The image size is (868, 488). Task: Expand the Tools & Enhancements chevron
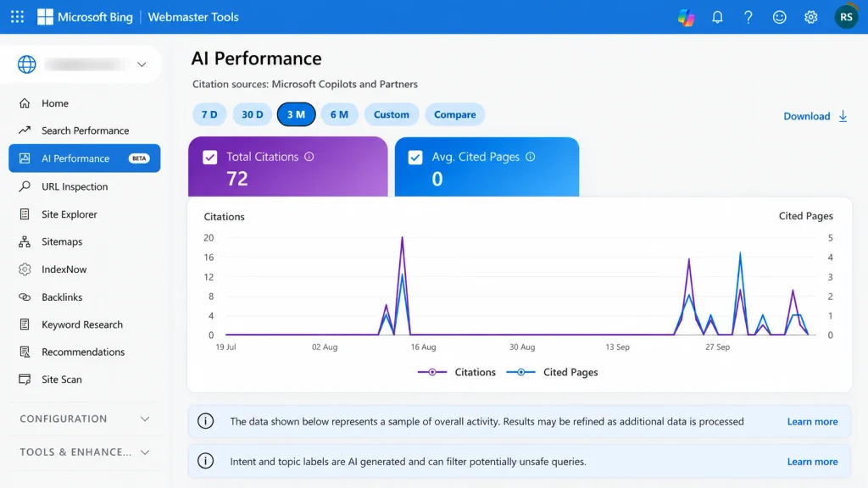tap(145, 452)
